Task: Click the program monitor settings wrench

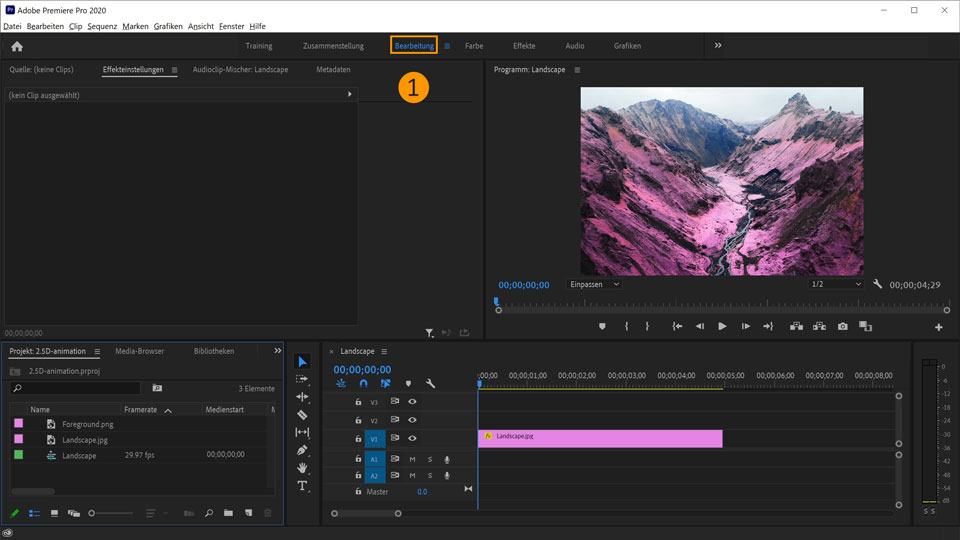Action: tap(878, 284)
